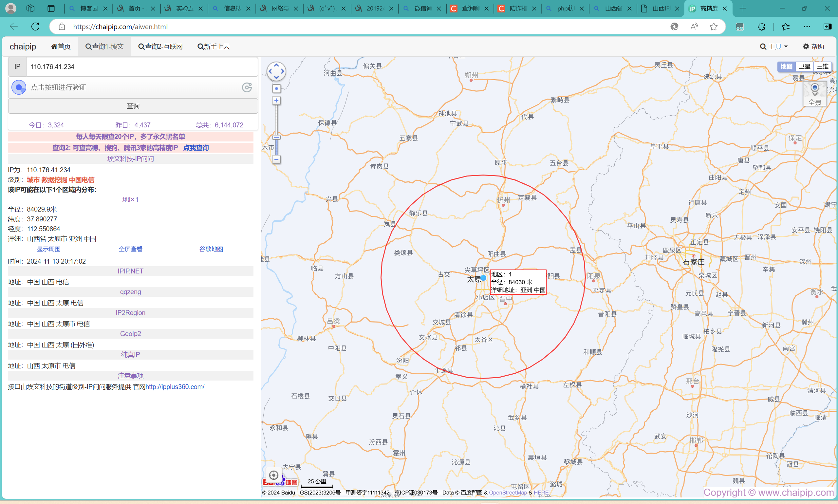
Task: Click the captcha verification circle button
Action: [19, 87]
